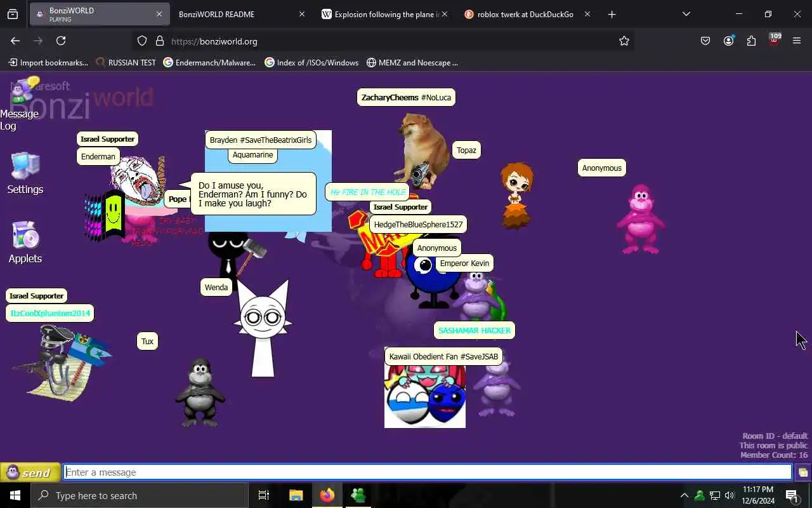Open MEMZ and Noescape bookmark
Viewport: 812px width, 508px height.
click(412, 62)
